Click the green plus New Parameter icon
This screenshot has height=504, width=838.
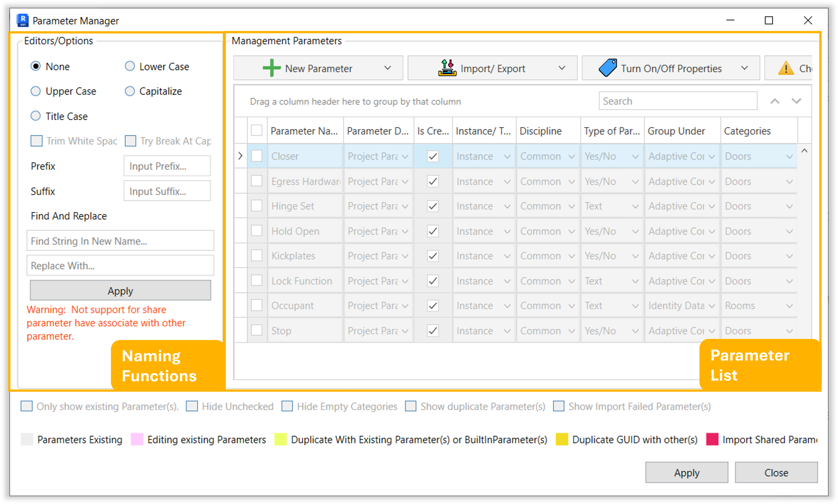271,68
